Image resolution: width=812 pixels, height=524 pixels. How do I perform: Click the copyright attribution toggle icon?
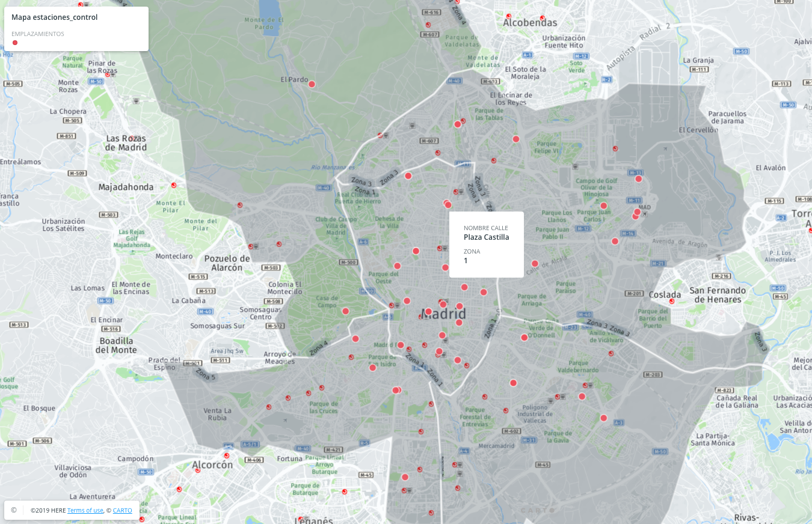tap(14, 510)
